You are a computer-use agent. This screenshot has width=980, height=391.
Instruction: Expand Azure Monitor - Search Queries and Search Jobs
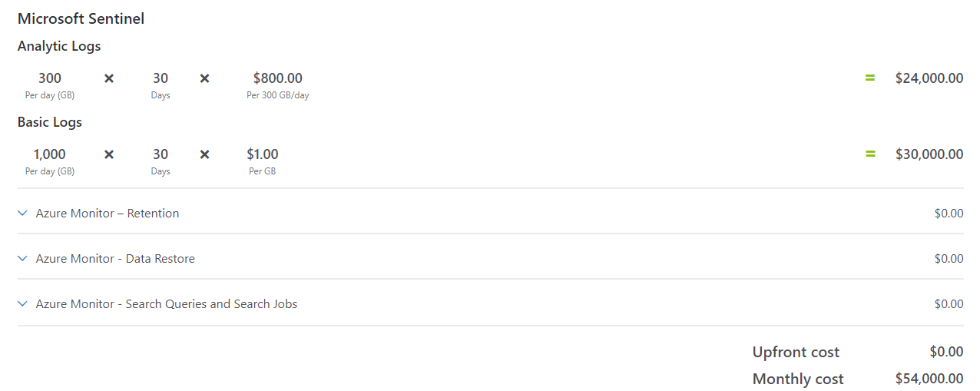click(x=22, y=304)
